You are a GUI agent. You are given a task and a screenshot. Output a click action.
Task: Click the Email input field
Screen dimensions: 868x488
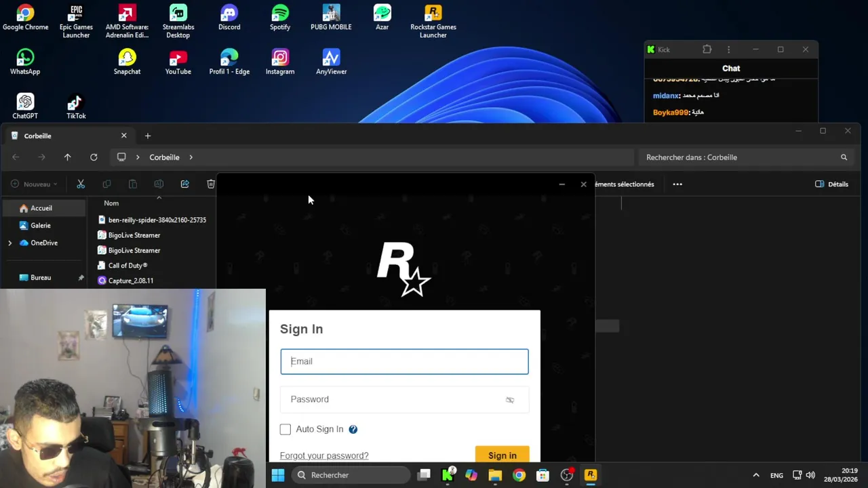pos(404,361)
